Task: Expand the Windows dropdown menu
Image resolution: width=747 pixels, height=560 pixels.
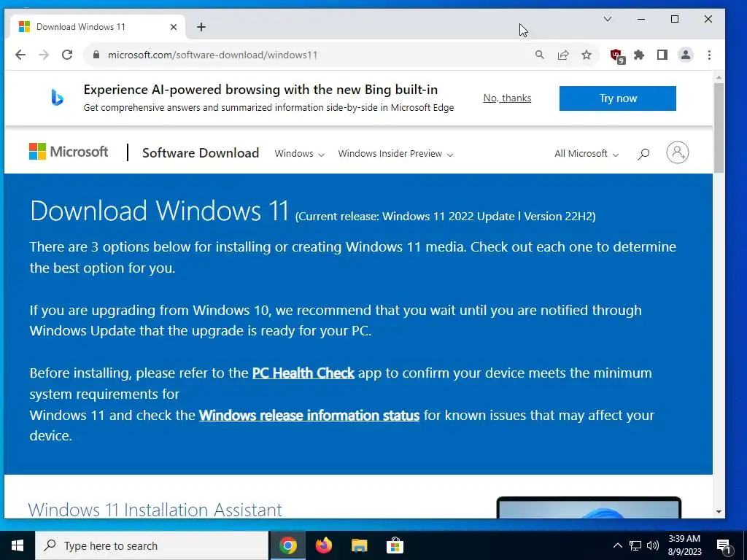Action: 299,153
